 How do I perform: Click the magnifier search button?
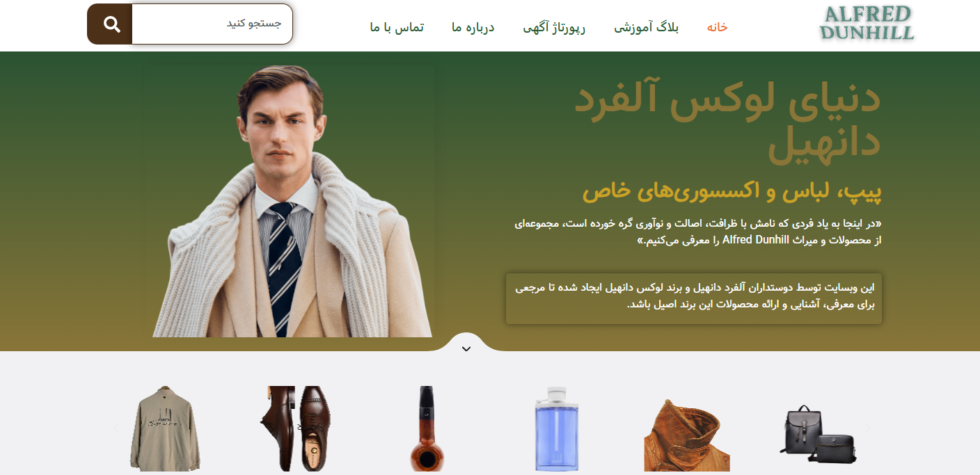click(110, 24)
